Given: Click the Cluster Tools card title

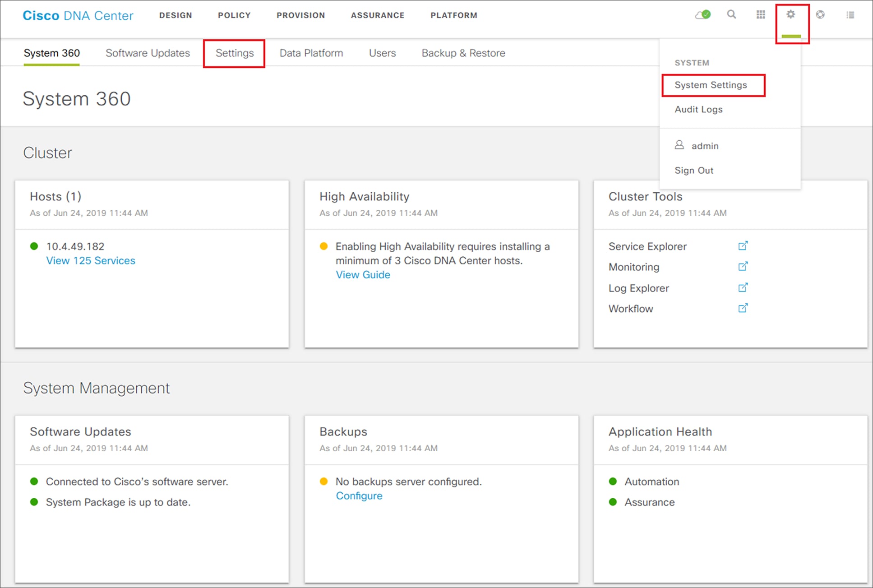Looking at the screenshot, I should coord(646,197).
